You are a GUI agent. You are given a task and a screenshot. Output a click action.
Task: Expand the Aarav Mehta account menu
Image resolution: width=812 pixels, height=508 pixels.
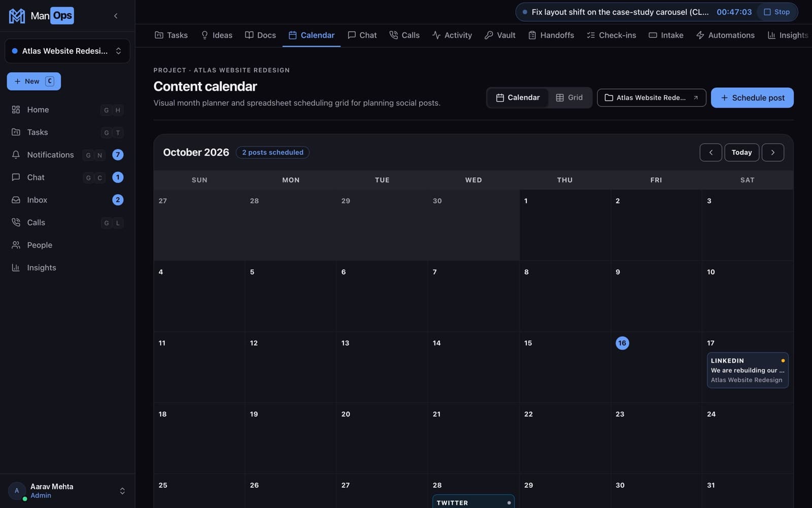(x=67, y=491)
